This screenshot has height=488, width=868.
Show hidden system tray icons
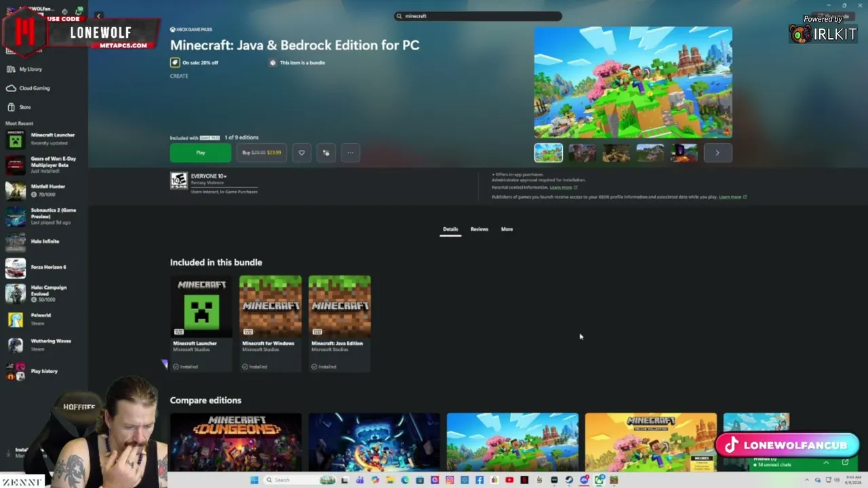click(x=808, y=480)
